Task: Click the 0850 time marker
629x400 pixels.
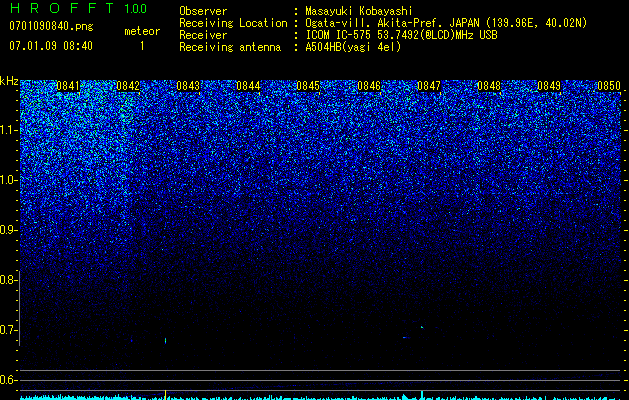Action: [x=609, y=86]
